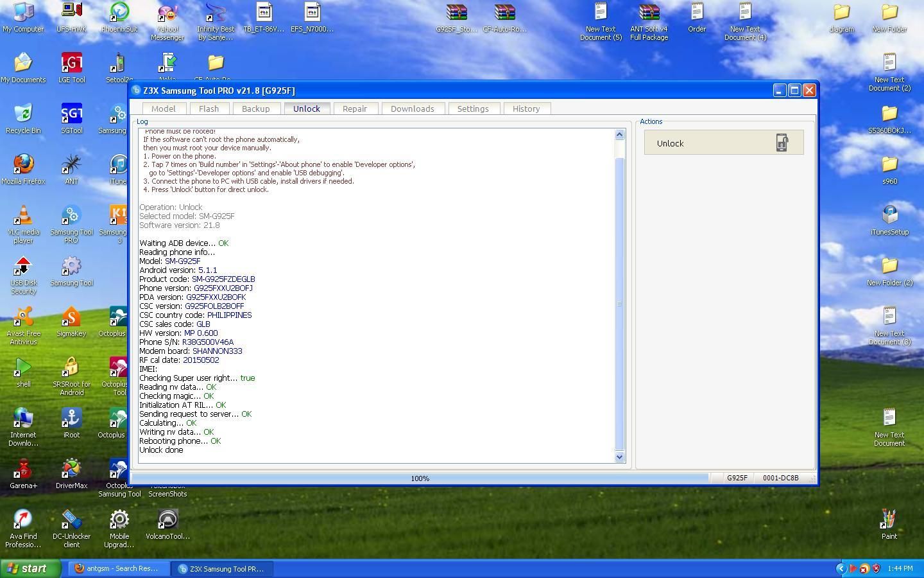
Task: Select the VolcanoTool desktop icon
Action: [167, 520]
